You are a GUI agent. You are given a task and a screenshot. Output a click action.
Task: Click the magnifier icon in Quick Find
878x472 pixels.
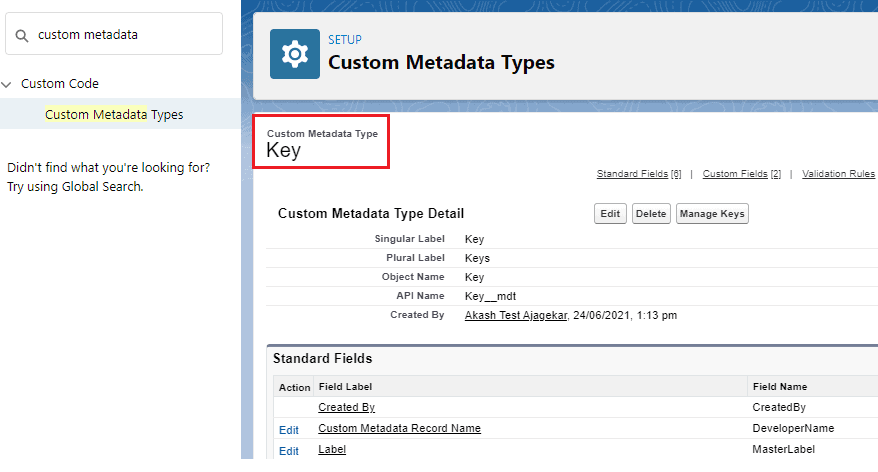(x=22, y=35)
